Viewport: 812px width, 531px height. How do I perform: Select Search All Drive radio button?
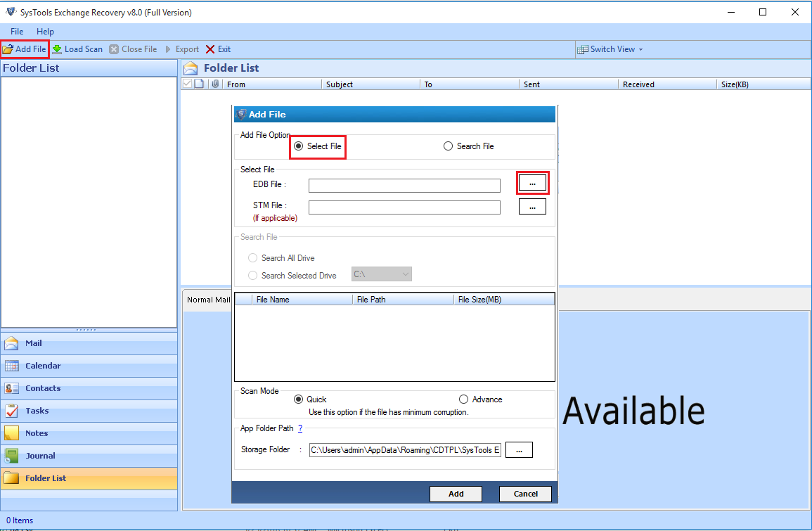coord(252,258)
